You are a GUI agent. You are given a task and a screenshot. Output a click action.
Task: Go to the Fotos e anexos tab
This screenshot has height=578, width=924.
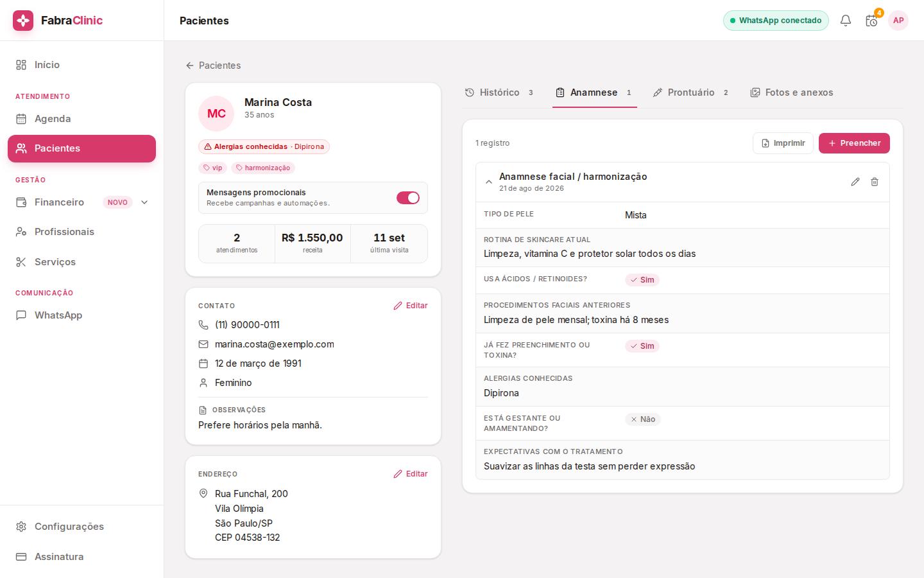coord(792,92)
